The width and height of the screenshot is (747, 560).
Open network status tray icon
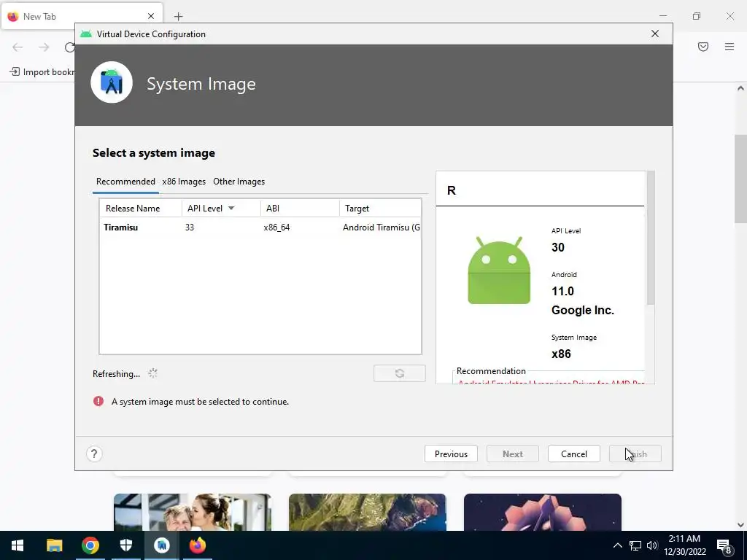point(635,545)
